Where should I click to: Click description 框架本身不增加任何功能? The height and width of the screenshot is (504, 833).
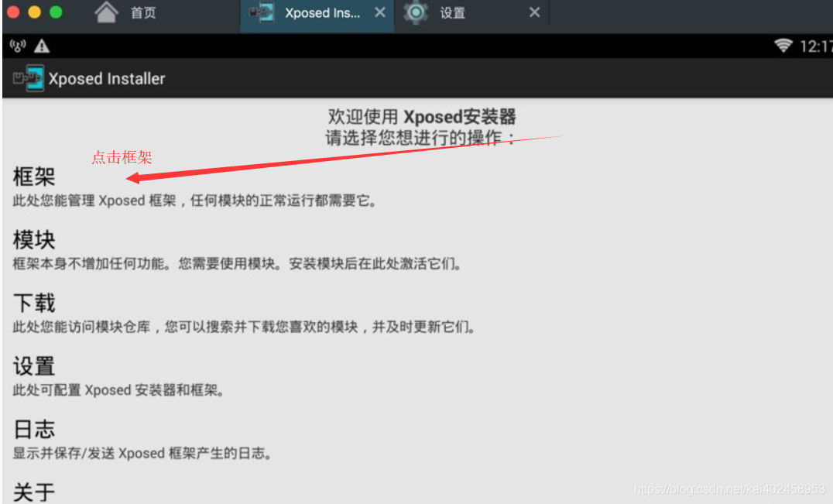coord(237,263)
